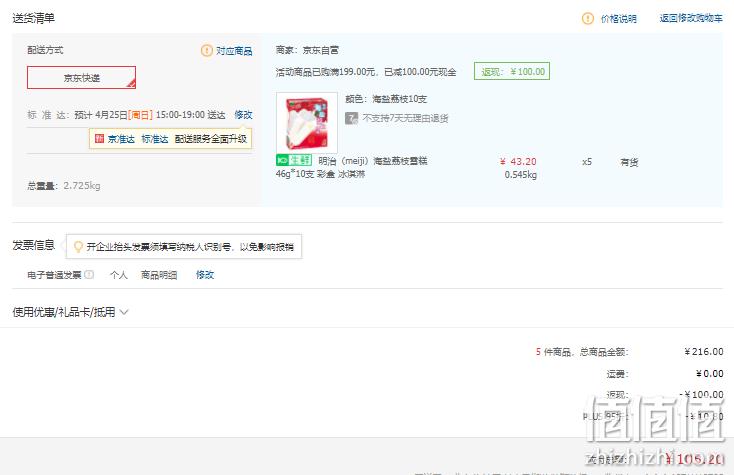Click the 返现 ¥100.00 green badge
The height and width of the screenshot is (475, 734).
pos(512,71)
